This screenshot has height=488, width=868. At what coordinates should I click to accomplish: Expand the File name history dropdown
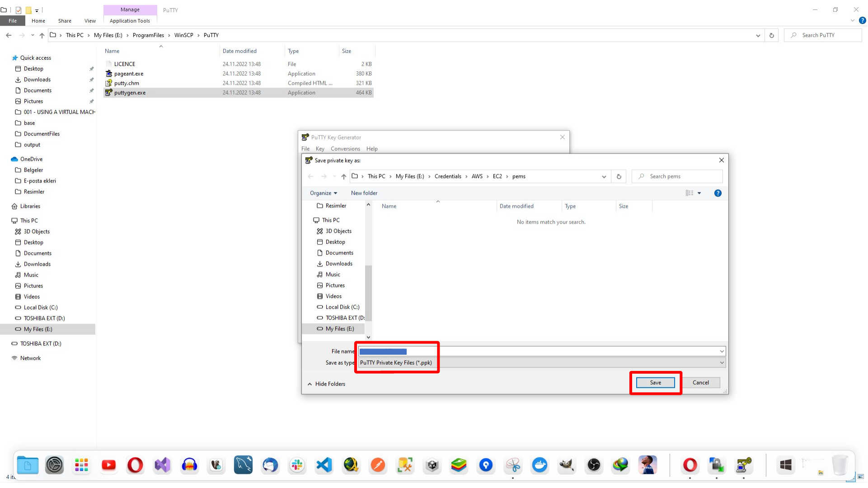(x=722, y=351)
